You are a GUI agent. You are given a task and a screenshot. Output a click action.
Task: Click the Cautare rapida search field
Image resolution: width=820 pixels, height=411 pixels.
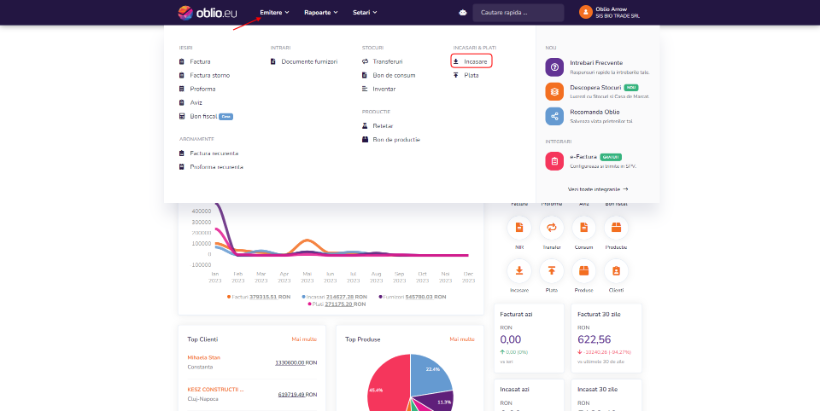pyautogui.click(x=518, y=13)
